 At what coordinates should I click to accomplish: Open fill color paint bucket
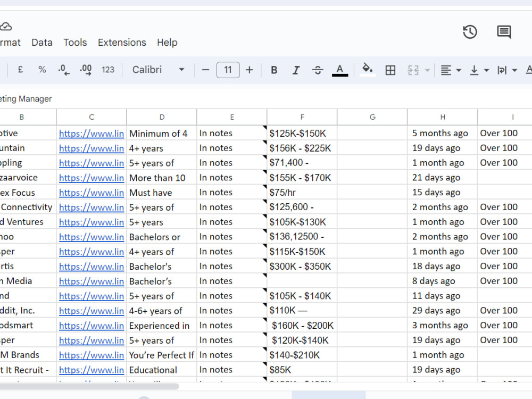pyautogui.click(x=368, y=70)
